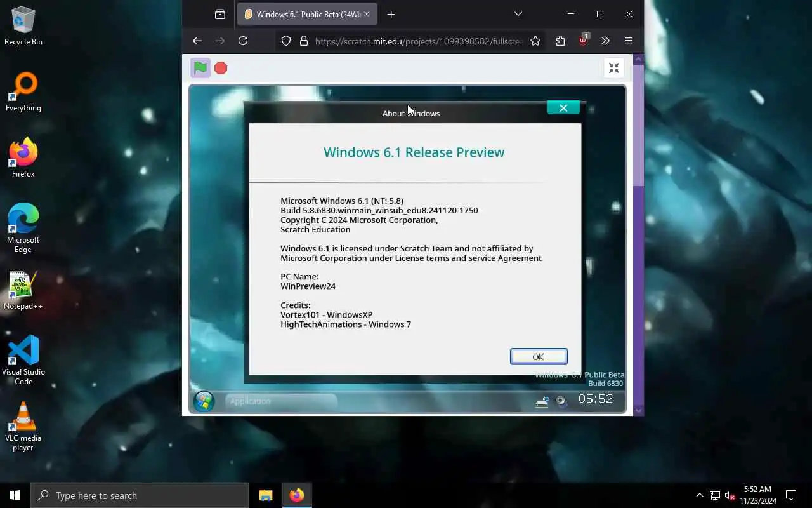
Task: Open the Windows notification center
Action: 791,495
